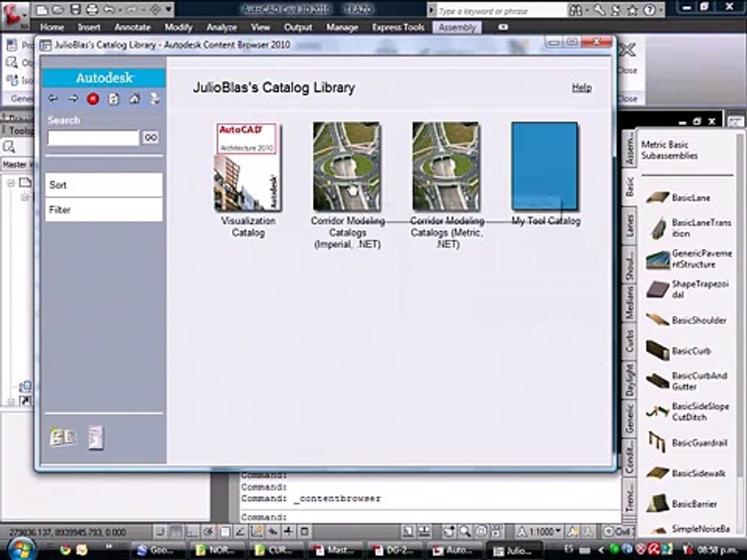Viewport: 747px width, 560px height.
Task: Open the Insert ribbon tab
Action: click(x=89, y=27)
